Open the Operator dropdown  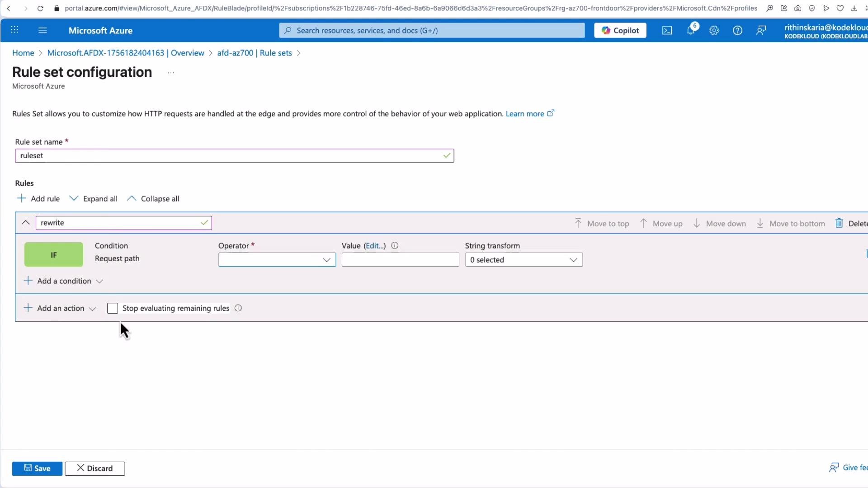click(277, 260)
